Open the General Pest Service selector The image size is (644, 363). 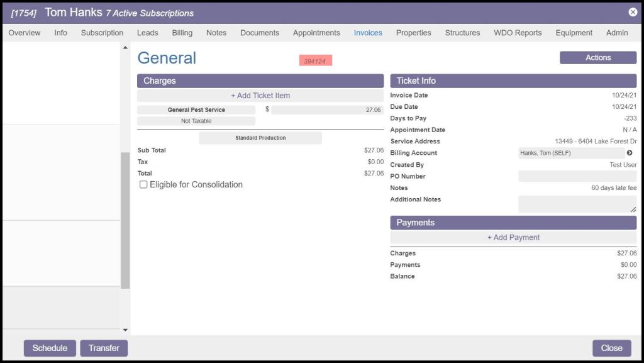[x=196, y=110]
